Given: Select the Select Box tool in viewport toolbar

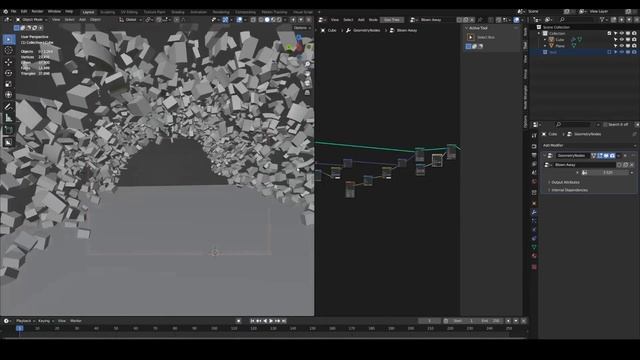Looking at the screenshot, I should click(9, 39).
